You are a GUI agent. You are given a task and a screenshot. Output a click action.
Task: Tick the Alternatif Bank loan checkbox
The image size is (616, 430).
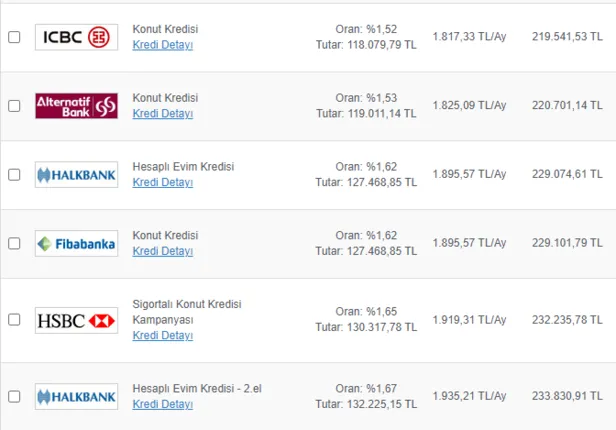coord(14,105)
